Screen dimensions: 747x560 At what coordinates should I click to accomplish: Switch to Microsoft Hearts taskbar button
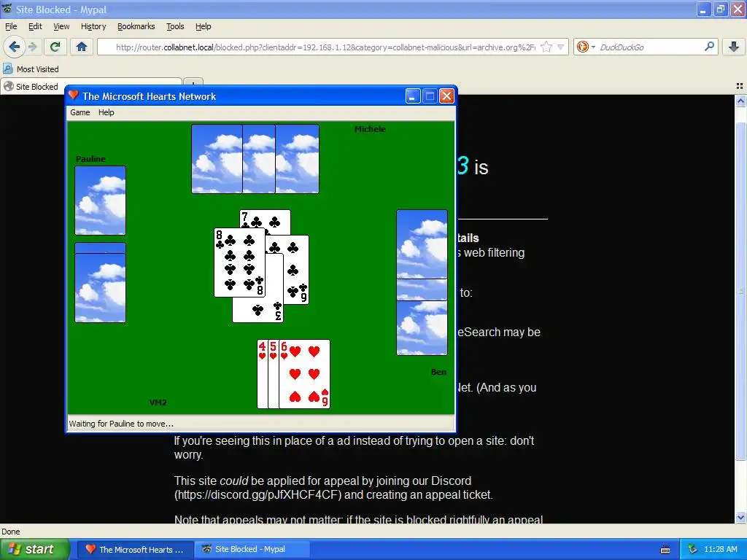click(x=135, y=549)
